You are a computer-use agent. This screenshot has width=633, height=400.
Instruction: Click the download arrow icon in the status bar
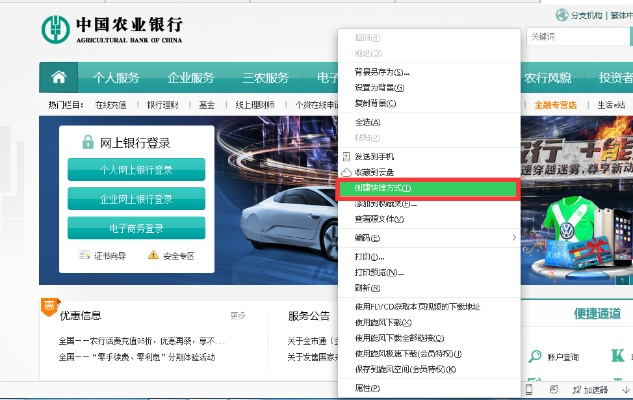[x=626, y=390]
